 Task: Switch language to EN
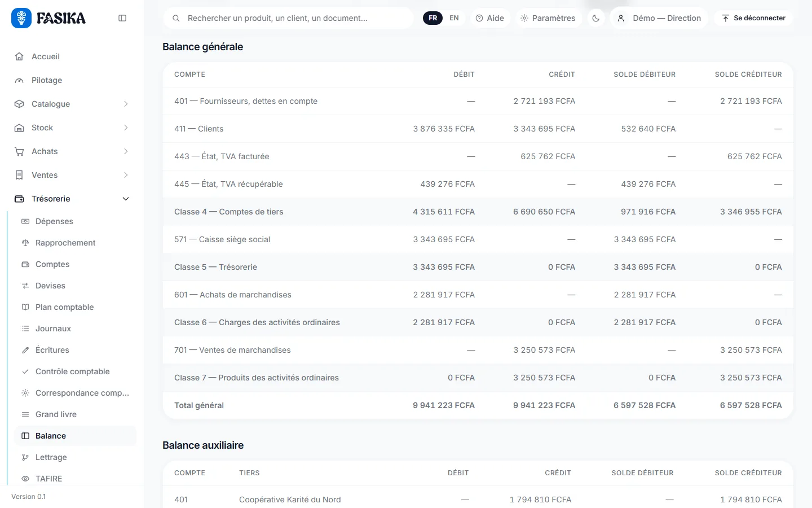(x=454, y=18)
